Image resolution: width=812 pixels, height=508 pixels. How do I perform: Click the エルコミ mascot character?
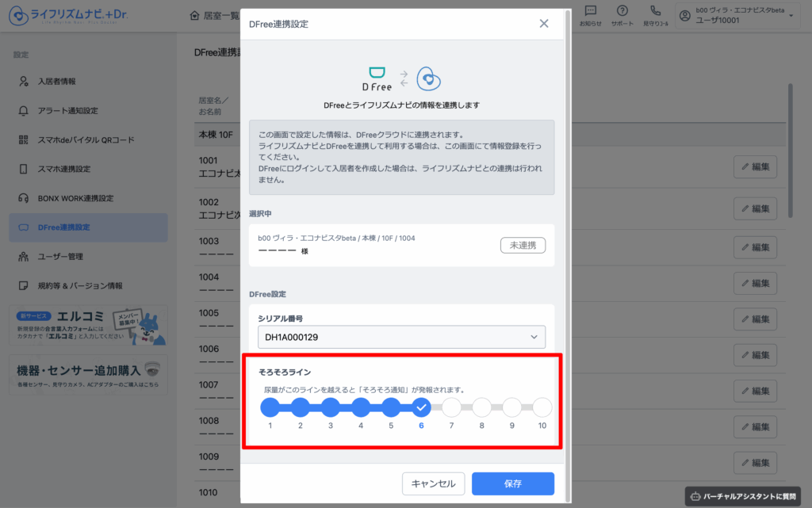click(x=150, y=329)
